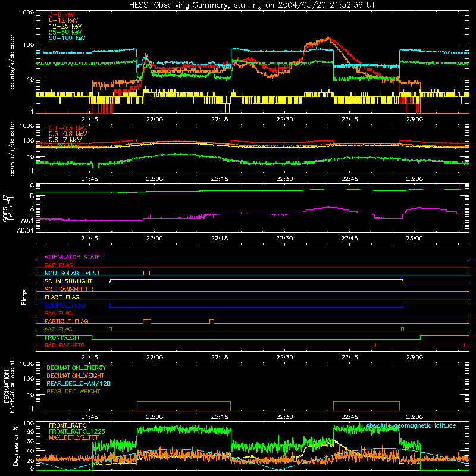Select the blue ECLIPSE_FLAG label

tap(65, 305)
